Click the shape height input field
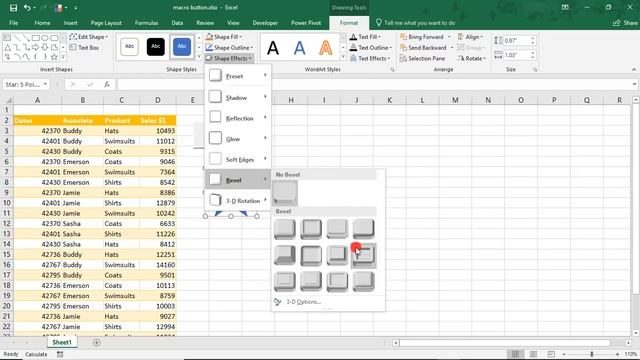The height and width of the screenshot is (360, 640). click(x=516, y=40)
